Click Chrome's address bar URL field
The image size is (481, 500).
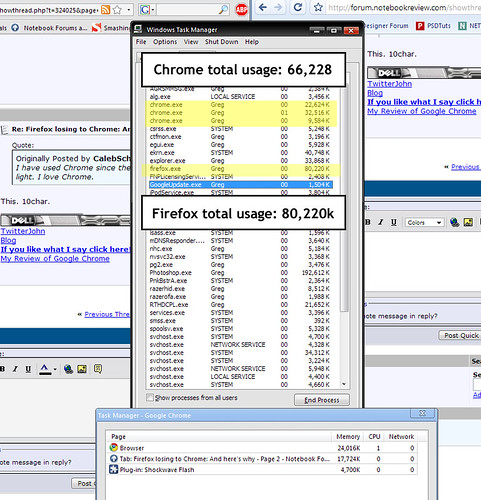(x=403, y=7)
